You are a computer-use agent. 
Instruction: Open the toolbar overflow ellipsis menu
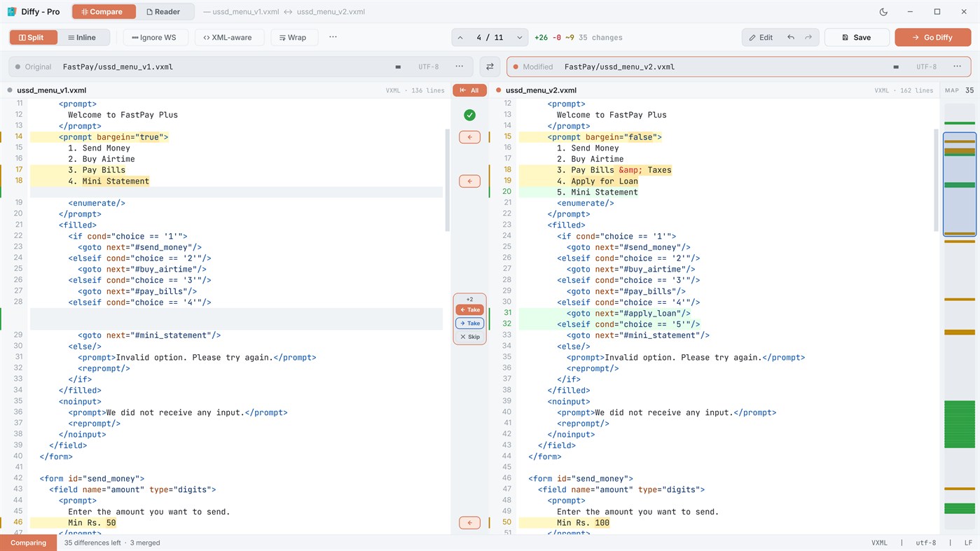[x=333, y=37]
